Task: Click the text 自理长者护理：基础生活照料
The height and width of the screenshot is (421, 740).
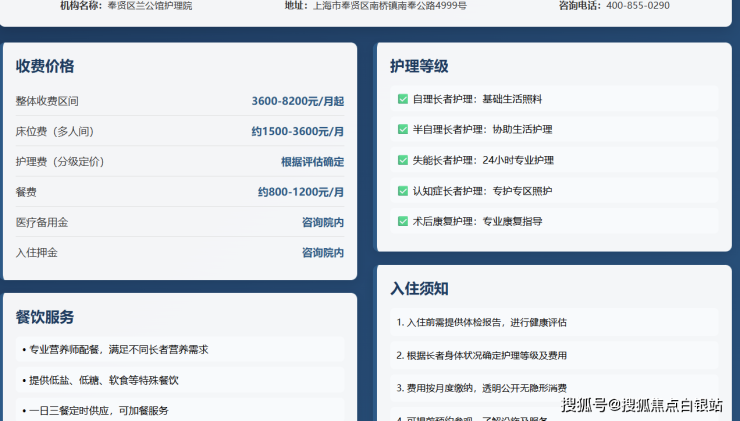Action: coord(477,99)
